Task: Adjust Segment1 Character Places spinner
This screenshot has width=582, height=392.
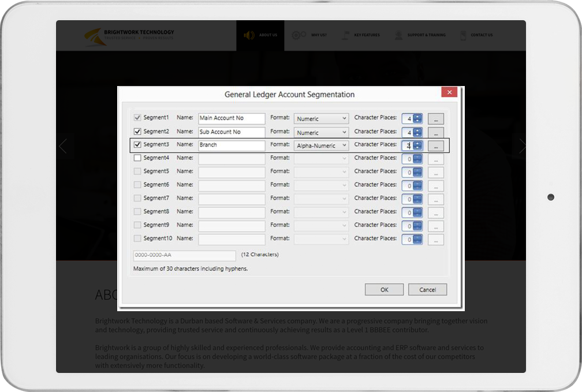Action: (x=417, y=118)
